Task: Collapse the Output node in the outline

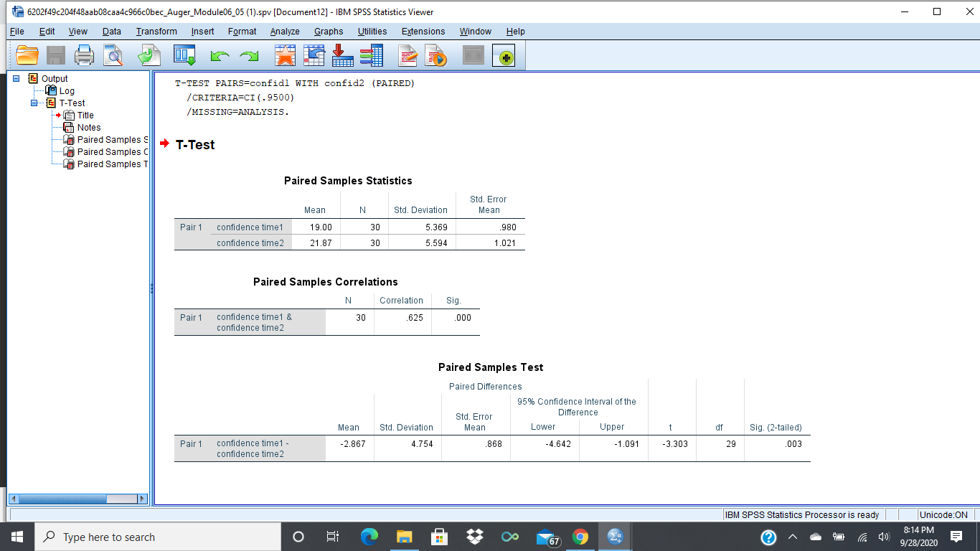Action: (17, 78)
